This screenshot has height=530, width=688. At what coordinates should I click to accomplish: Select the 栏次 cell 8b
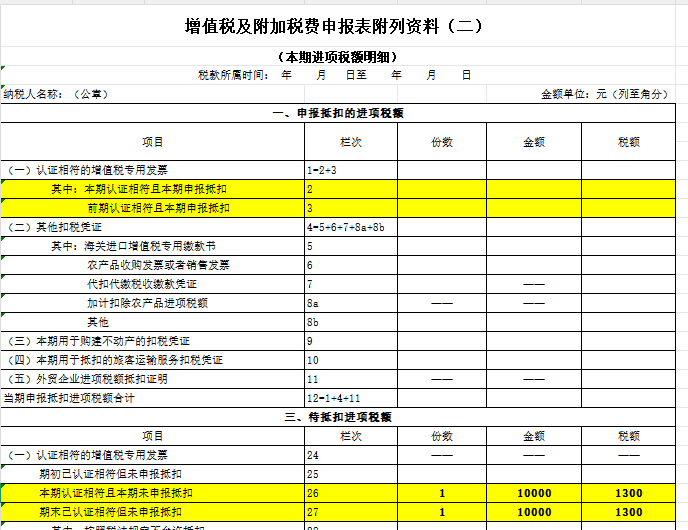point(351,322)
